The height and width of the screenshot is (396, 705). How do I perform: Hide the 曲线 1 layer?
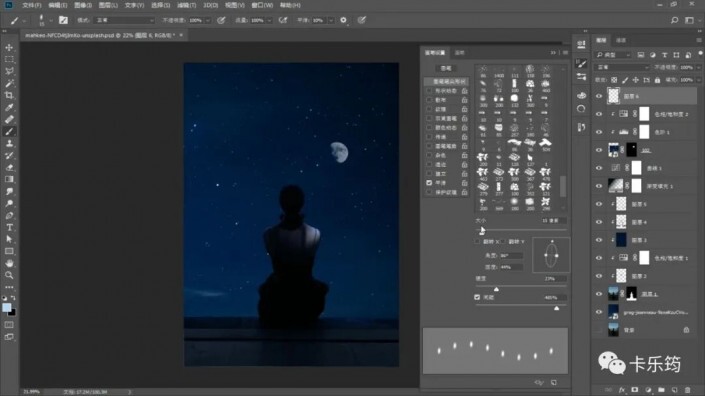click(x=599, y=168)
